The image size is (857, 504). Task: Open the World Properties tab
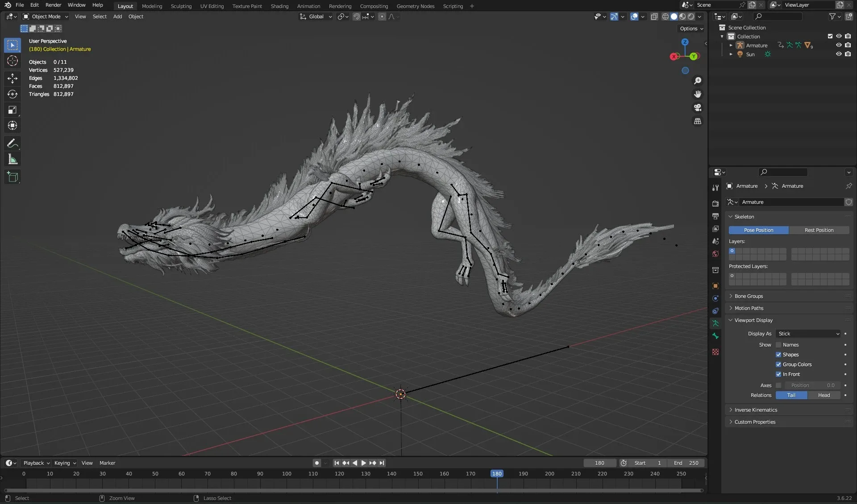715,253
